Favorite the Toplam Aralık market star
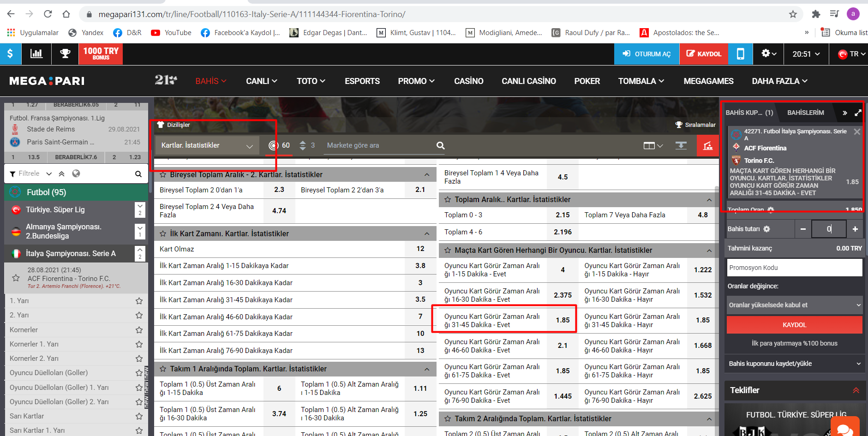Viewport: 868px width, 436px height. [x=448, y=200]
